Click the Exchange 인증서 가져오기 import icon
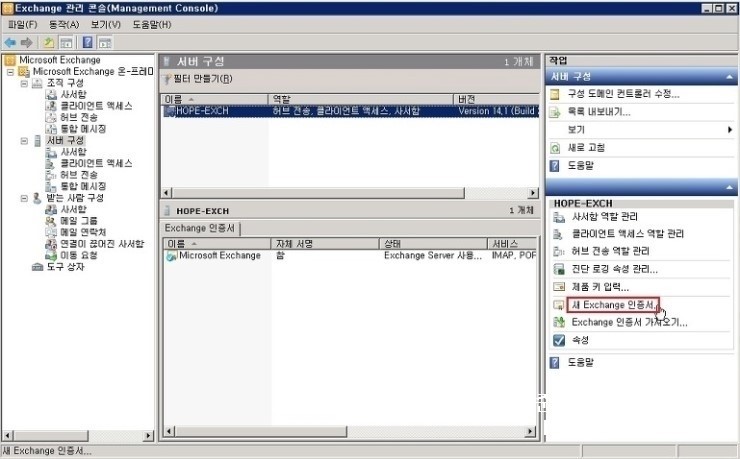The width and height of the screenshot is (740, 459). (x=559, y=322)
